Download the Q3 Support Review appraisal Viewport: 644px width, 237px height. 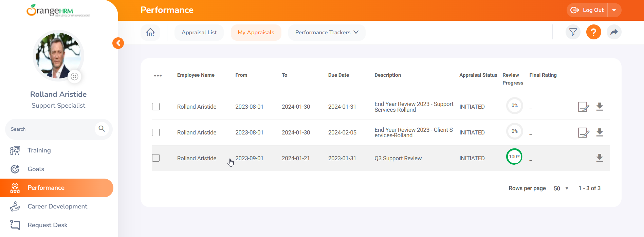pyautogui.click(x=600, y=158)
